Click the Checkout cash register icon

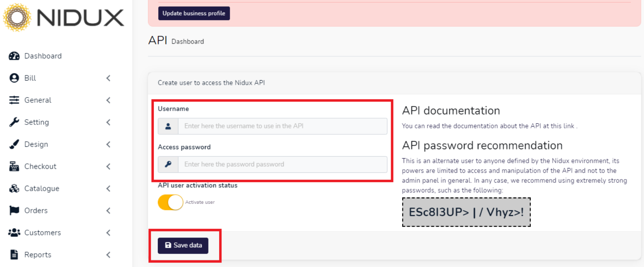pyautogui.click(x=14, y=166)
